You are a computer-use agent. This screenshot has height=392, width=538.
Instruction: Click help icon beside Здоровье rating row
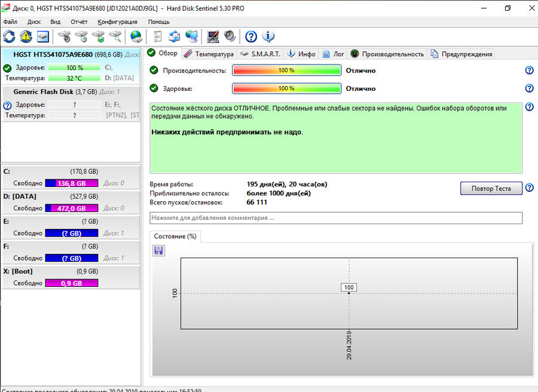(530, 88)
